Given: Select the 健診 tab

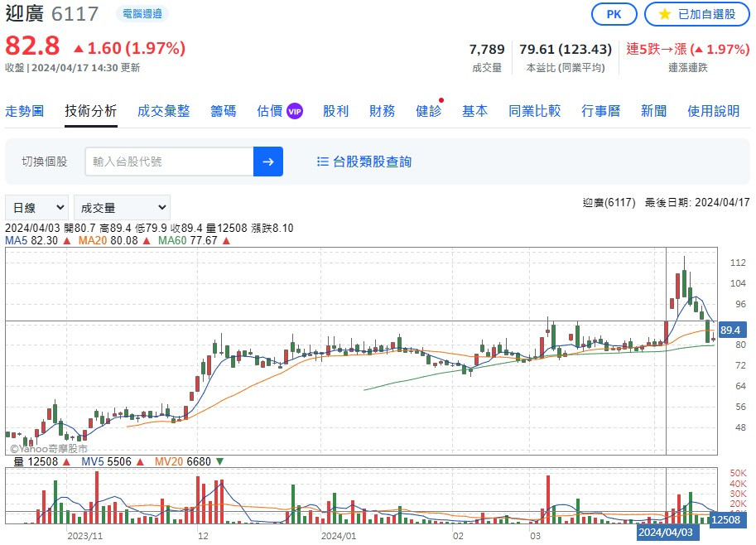Looking at the screenshot, I should [429, 112].
